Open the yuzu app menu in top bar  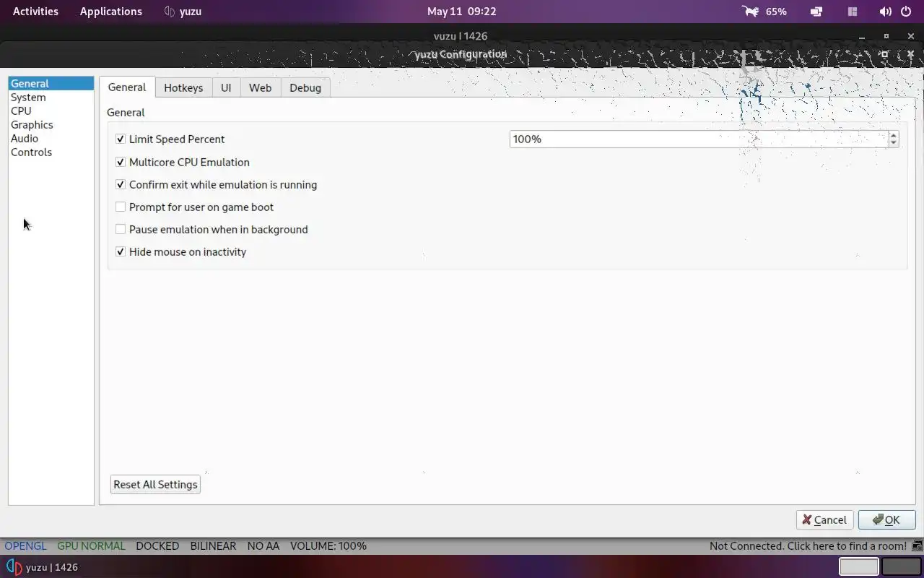(x=183, y=12)
